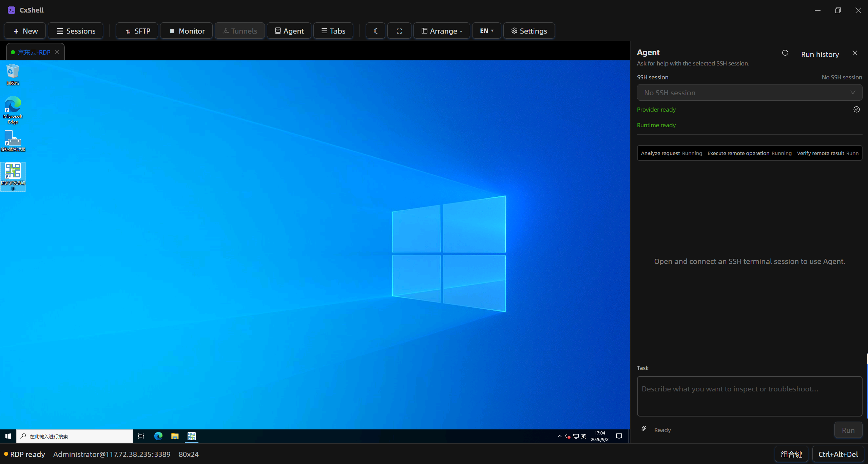Close the Agent panel
868x464 pixels.
[x=855, y=53]
